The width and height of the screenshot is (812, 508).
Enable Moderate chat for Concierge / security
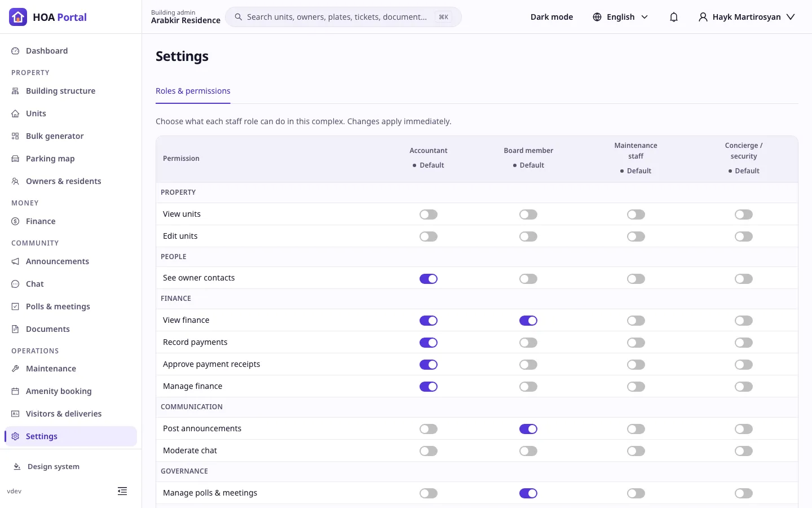coord(744,451)
